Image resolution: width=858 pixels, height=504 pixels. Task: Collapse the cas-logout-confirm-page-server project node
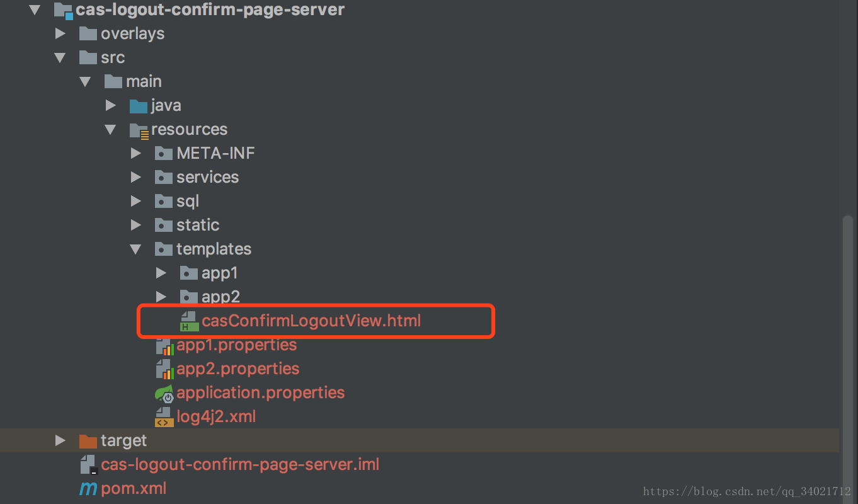[x=35, y=10]
